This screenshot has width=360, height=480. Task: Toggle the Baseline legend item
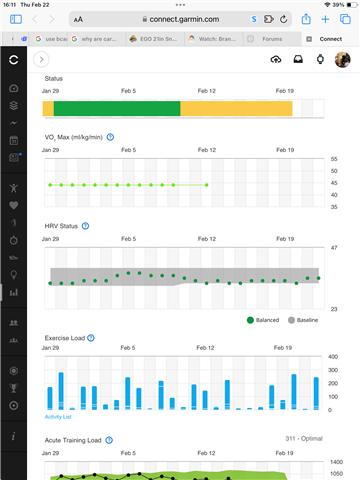[x=303, y=320]
